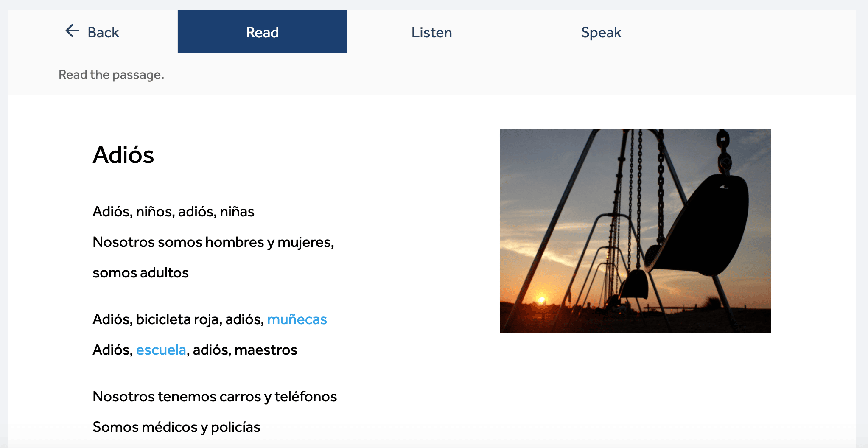Image resolution: width=868 pixels, height=448 pixels.
Task: Open the escuela vocabulary link
Action: point(161,350)
